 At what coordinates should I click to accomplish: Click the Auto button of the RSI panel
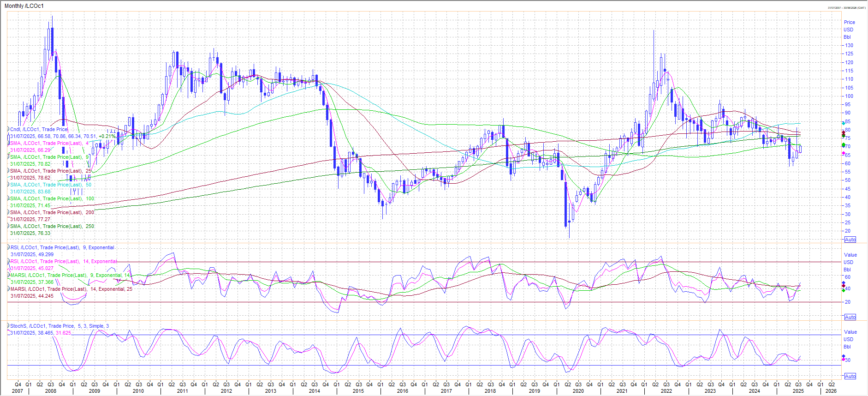pyautogui.click(x=850, y=317)
